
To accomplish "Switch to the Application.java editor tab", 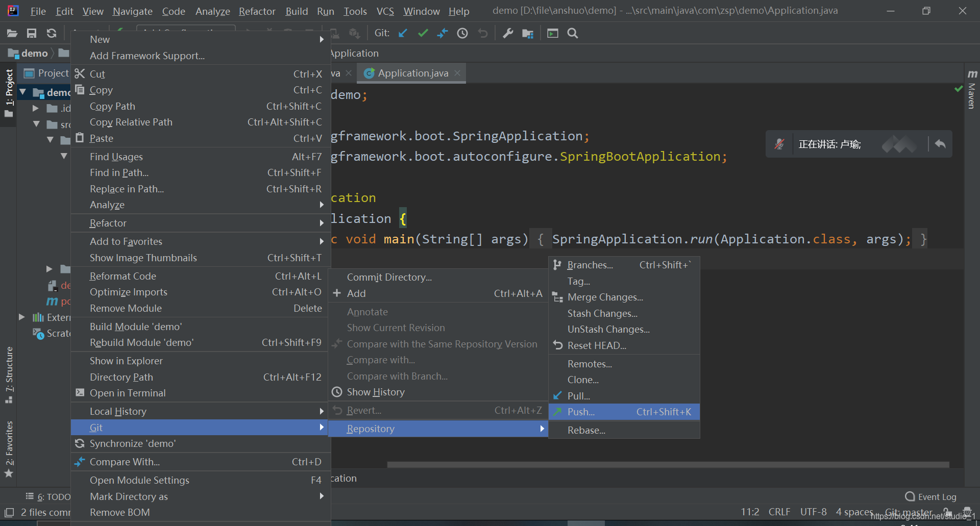I will (412, 73).
